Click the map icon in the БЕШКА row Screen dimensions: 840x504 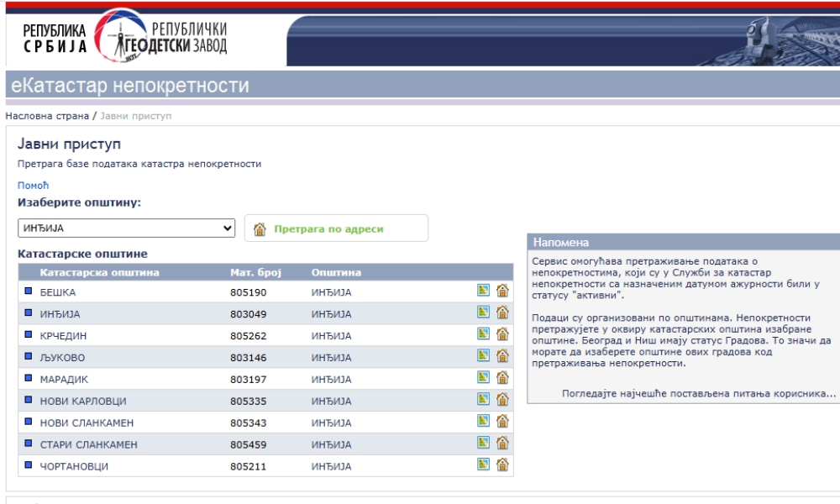click(x=485, y=292)
